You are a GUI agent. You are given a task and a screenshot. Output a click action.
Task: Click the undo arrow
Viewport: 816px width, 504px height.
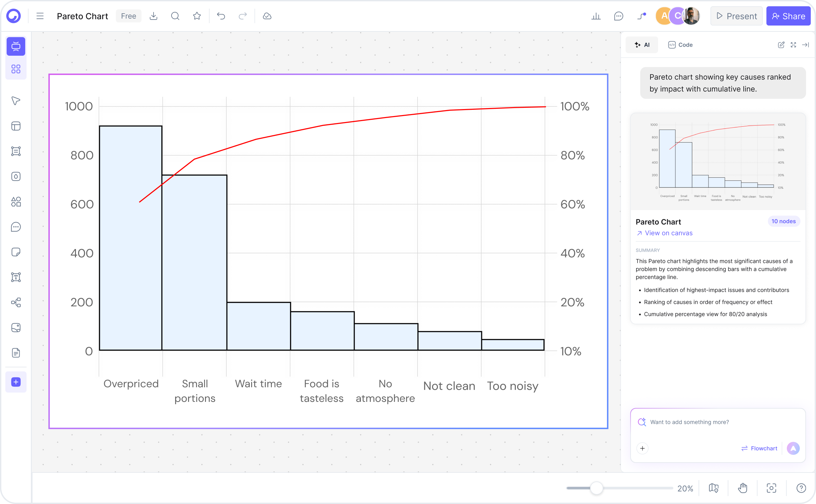pyautogui.click(x=221, y=16)
